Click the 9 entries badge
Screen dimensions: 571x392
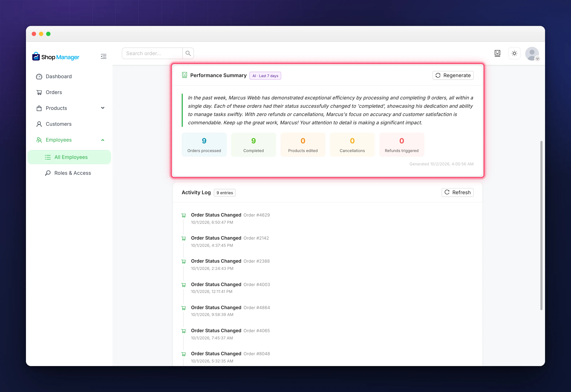tap(225, 193)
